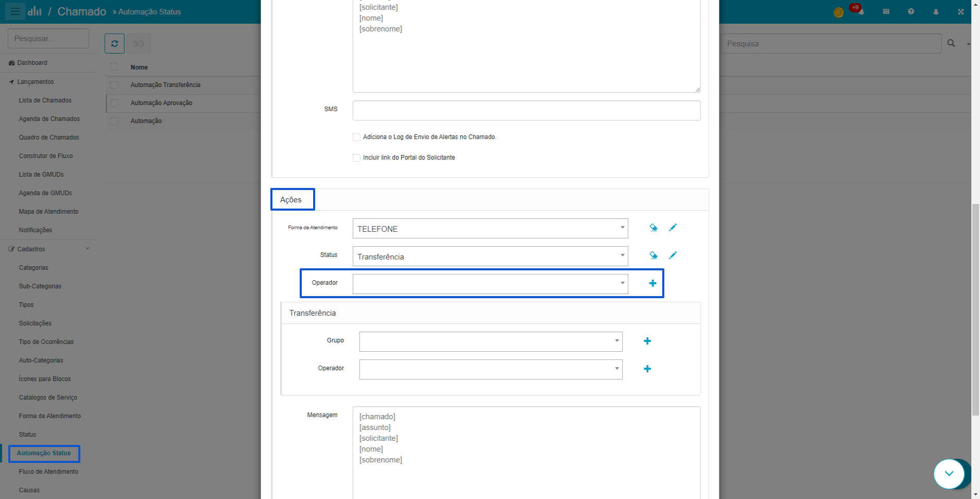Open the Operador dropdown under Ações
This screenshot has height=499, width=980.
click(x=490, y=284)
